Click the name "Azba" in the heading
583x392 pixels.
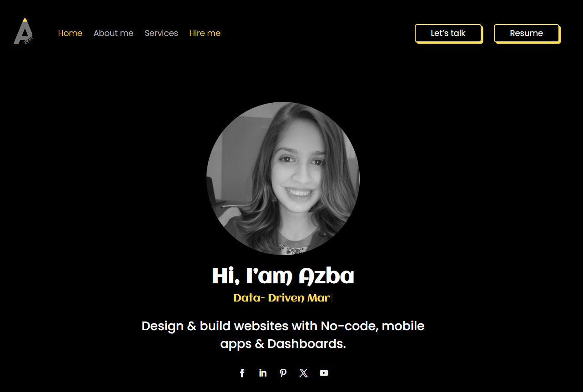(x=326, y=276)
